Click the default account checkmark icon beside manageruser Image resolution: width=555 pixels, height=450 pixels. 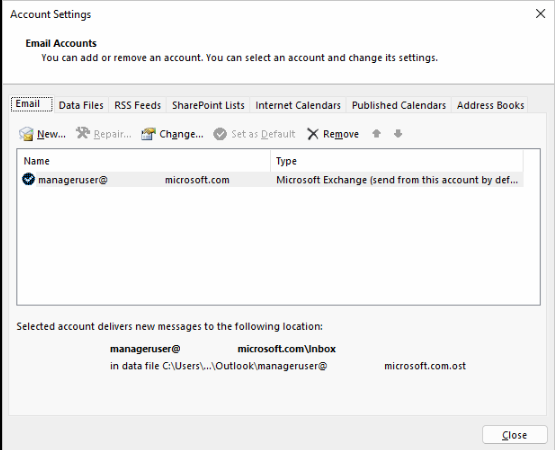pos(28,179)
